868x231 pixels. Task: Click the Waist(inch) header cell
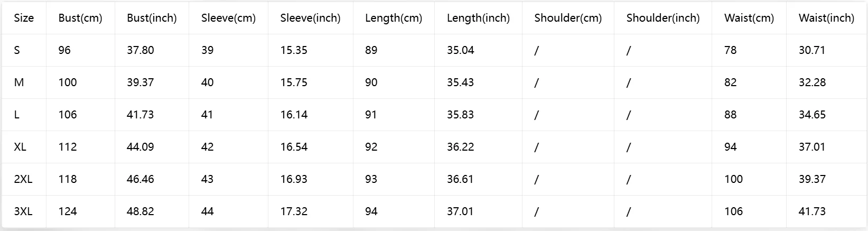coord(826,18)
